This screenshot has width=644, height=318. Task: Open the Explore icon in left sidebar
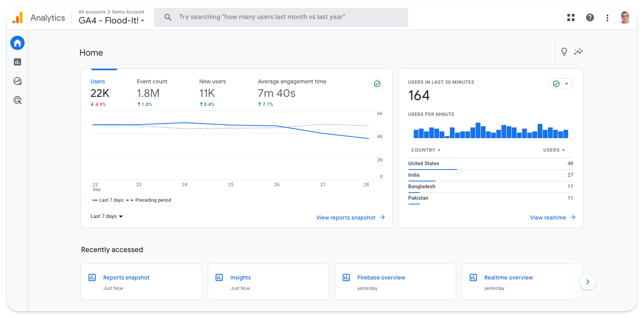tap(17, 81)
